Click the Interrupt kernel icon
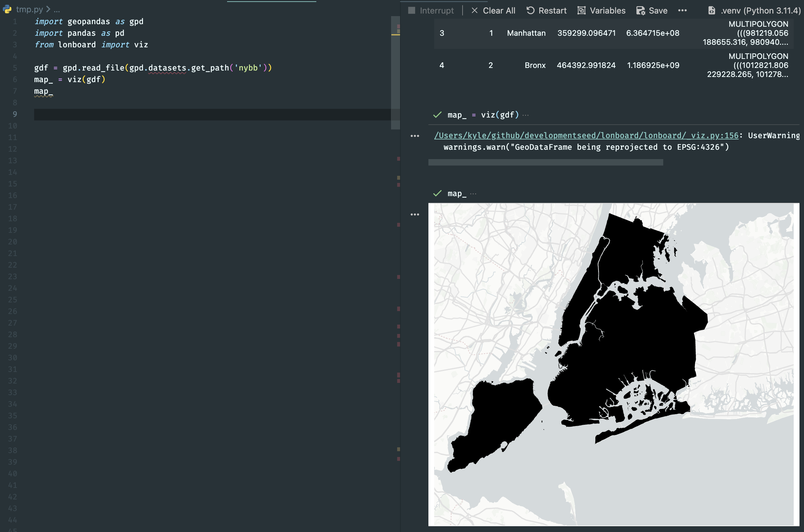This screenshot has height=532, width=804. pos(411,10)
